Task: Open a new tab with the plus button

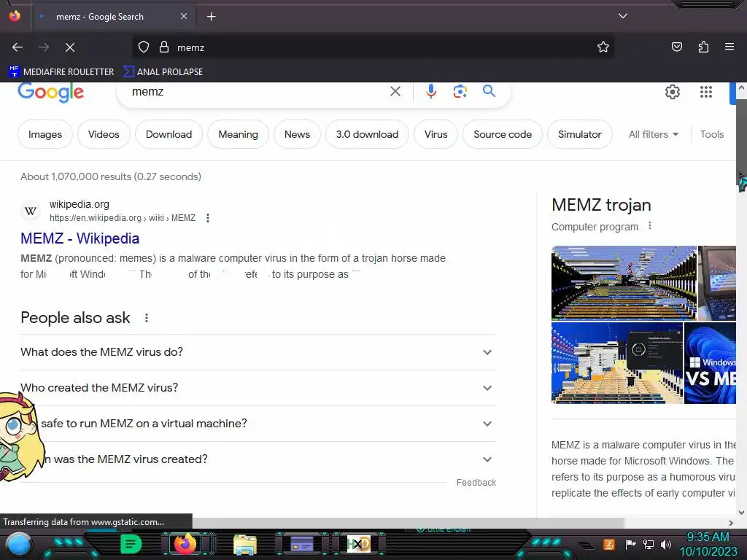Action: tap(211, 17)
